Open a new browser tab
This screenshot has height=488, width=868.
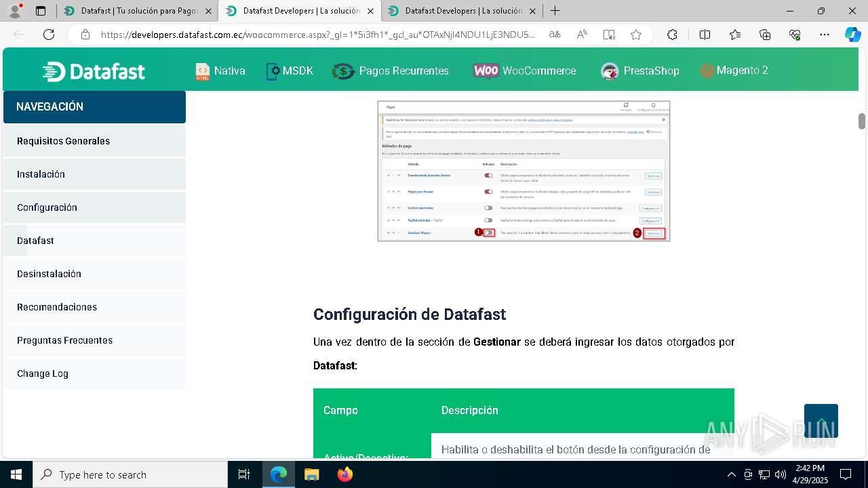pos(555,11)
